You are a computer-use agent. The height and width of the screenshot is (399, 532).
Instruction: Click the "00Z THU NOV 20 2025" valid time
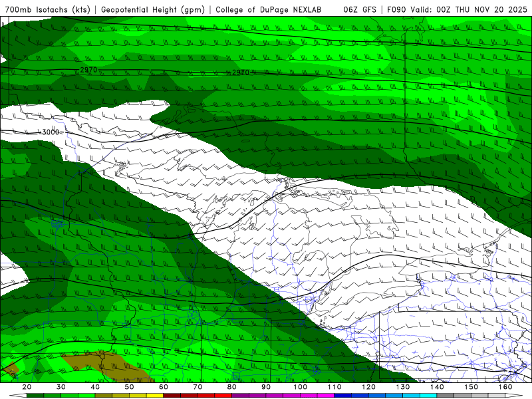481,9
